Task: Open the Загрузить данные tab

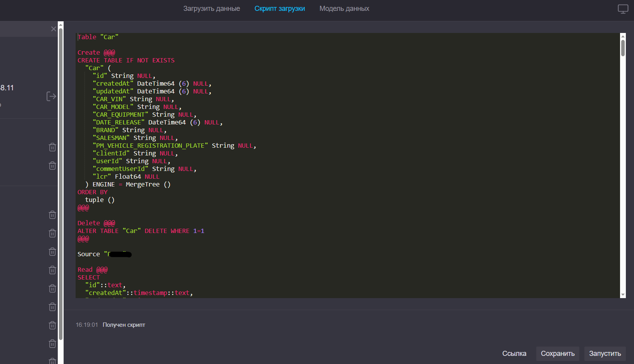Action: tap(211, 9)
